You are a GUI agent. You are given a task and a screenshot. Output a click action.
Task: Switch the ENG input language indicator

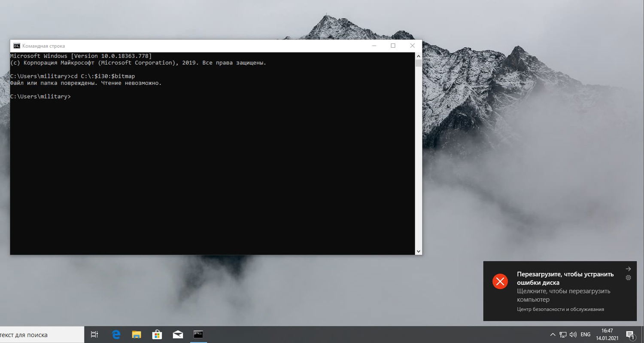coord(586,334)
